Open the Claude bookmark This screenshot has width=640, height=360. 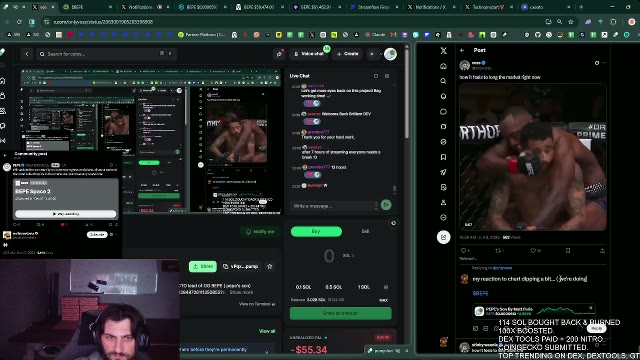375,35
